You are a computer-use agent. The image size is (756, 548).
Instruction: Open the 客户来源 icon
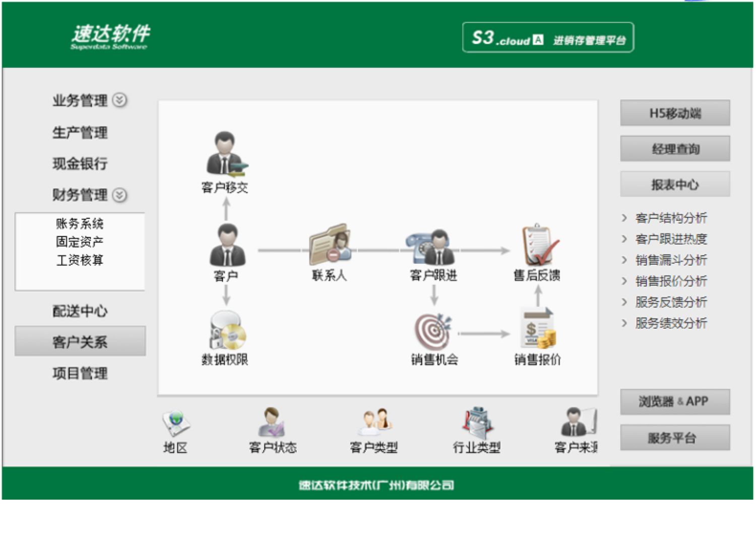click(579, 422)
